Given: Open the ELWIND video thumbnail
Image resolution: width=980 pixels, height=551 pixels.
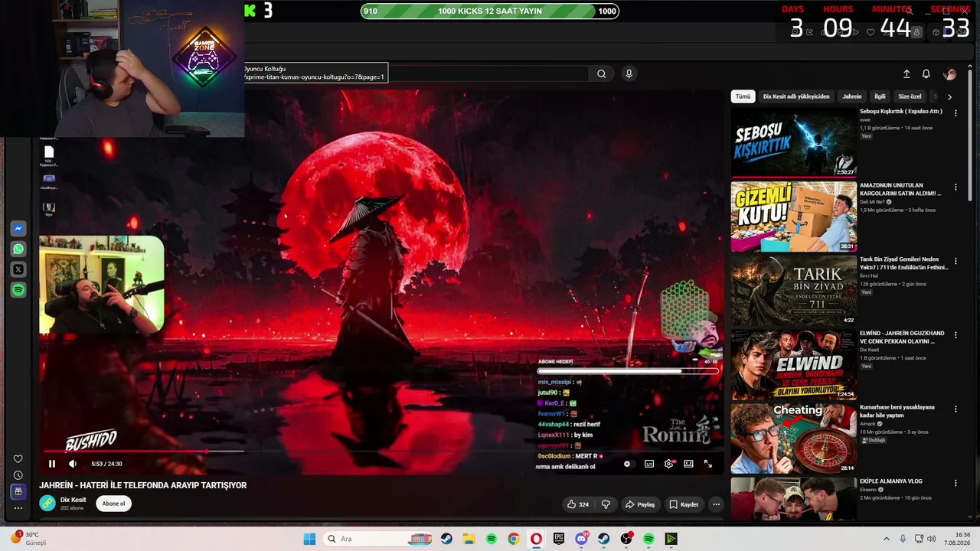Looking at the screenshot, I should point(793,365).
